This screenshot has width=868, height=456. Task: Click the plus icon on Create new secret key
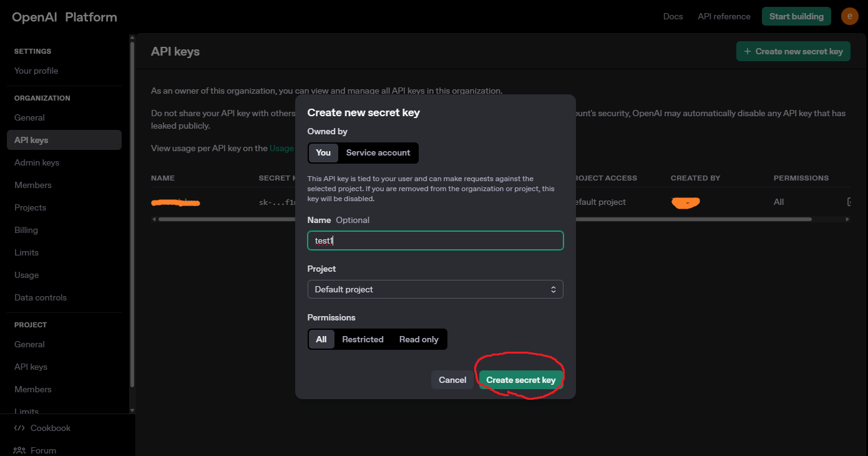[747, 51]
